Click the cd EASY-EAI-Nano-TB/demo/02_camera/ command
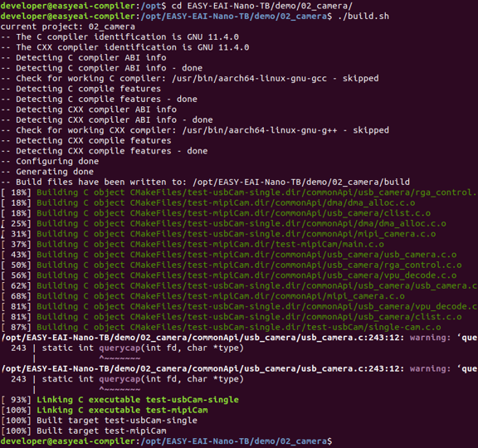478x448 pixels. 262,6
